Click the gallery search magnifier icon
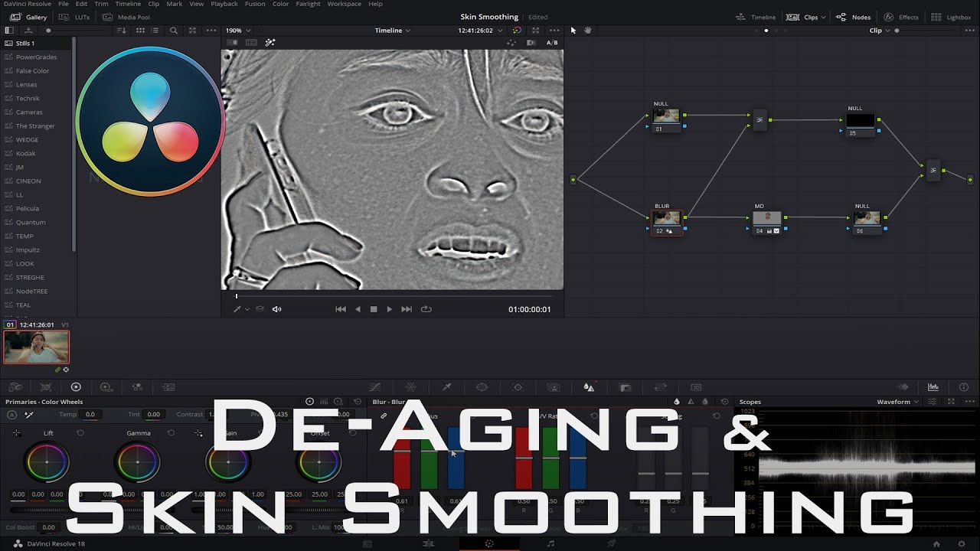980x551 pixels. pyautogui.click(x=174, y=31)
